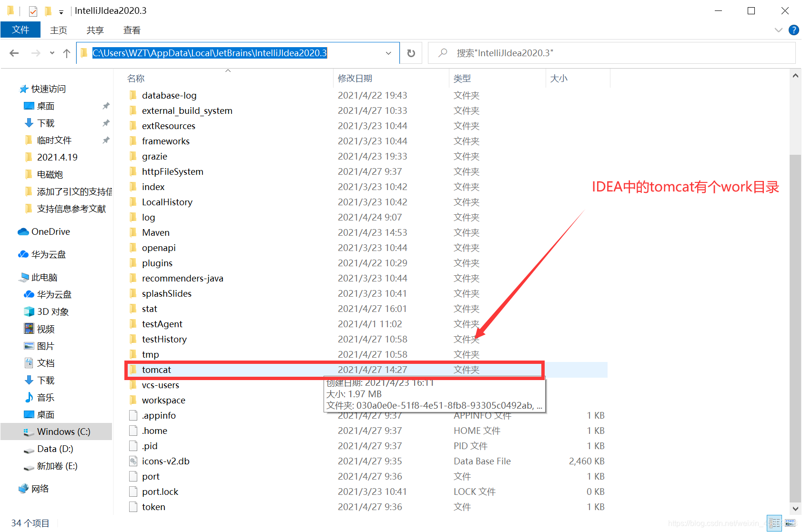
Task: Open 文档 library in the sidebar
Action: point(46,363)
